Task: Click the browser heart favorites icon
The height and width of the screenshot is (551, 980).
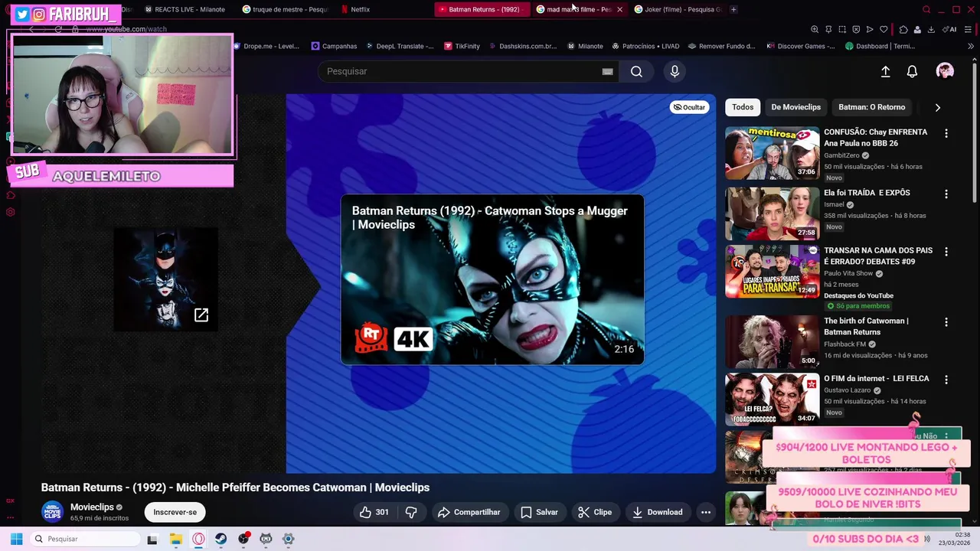Action: click(884, 29)
